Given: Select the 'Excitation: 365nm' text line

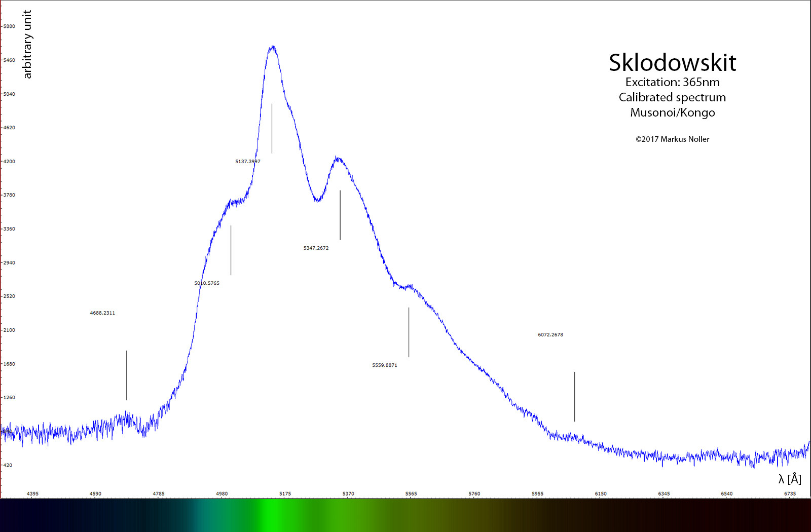Looking at the screenshot, I should (x=672, y=82).
